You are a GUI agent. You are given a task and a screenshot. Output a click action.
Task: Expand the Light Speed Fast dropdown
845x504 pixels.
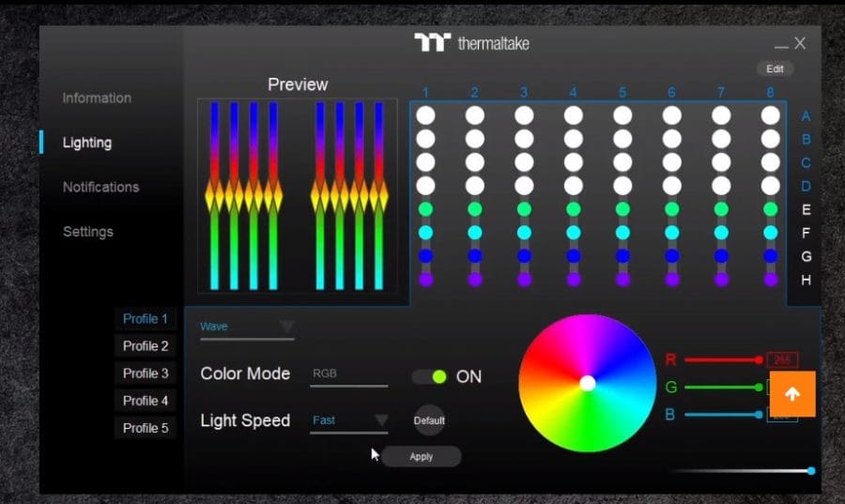(349, 420)
